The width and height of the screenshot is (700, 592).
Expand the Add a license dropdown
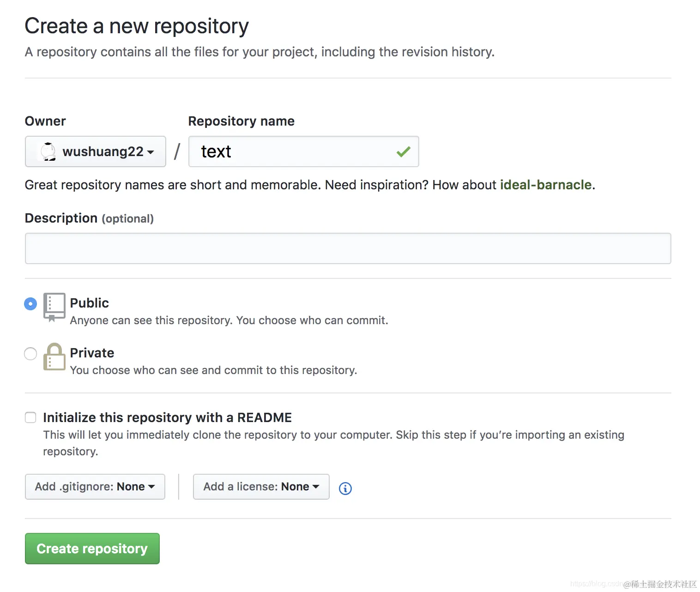click(x=261, y=487)
